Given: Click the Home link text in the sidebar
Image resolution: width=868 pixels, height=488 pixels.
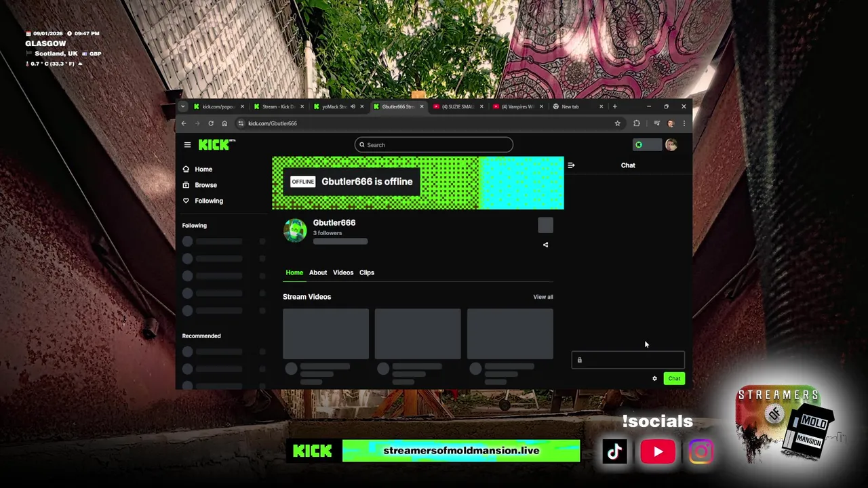Looking at the screenshot, I should 203,169.
